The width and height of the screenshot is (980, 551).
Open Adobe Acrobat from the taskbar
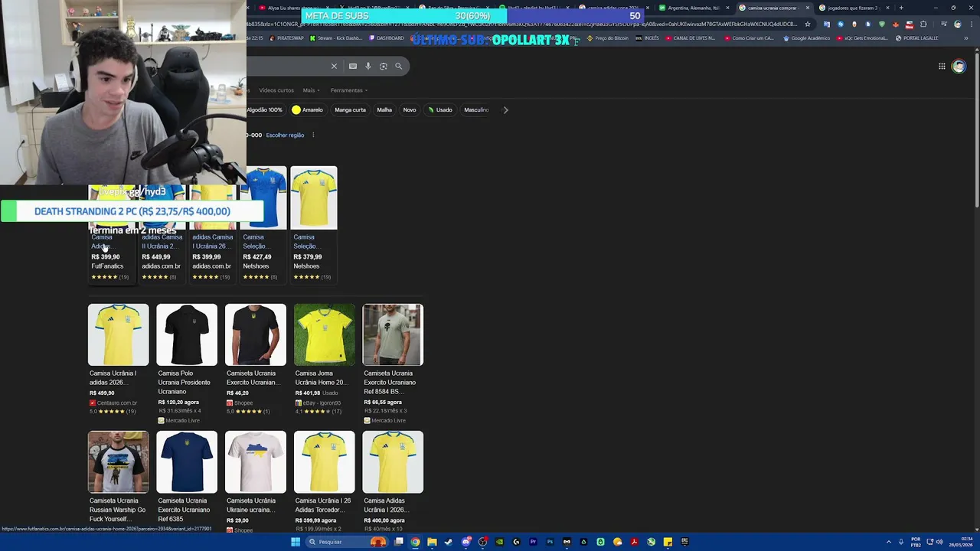tap(634, 542)
